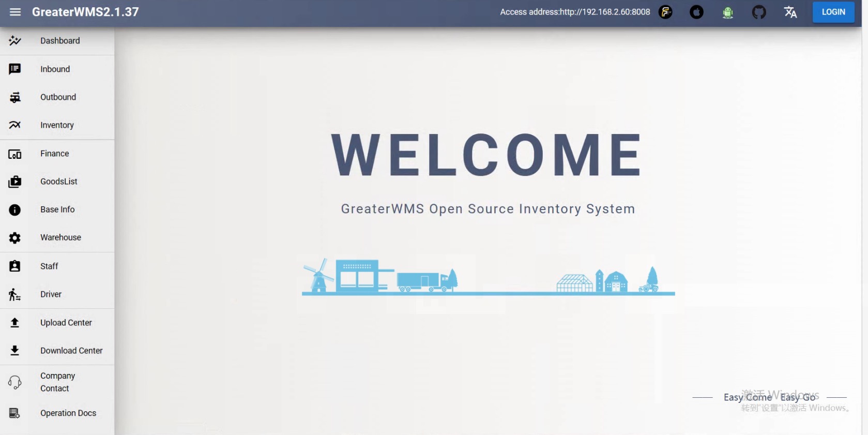This screenshot has width=868, height=435.
Task: Click the Access address text
Action: [575, 12]
